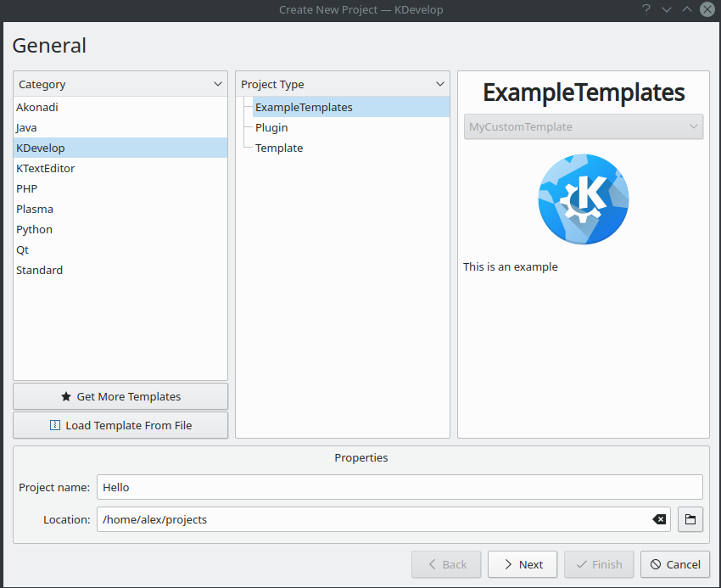The width and height of the screenshot is (721, 588).
Task: Close the Create New Project window
Action: pos(707,9)
